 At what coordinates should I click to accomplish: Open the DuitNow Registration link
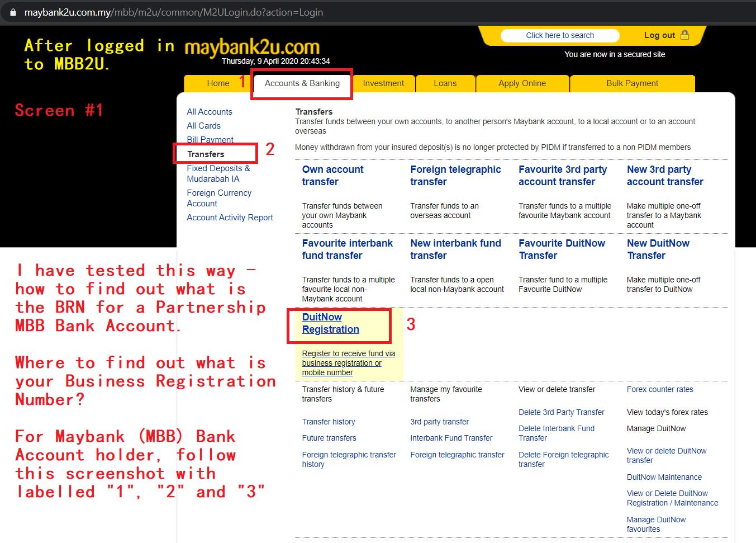coord(331,323)
